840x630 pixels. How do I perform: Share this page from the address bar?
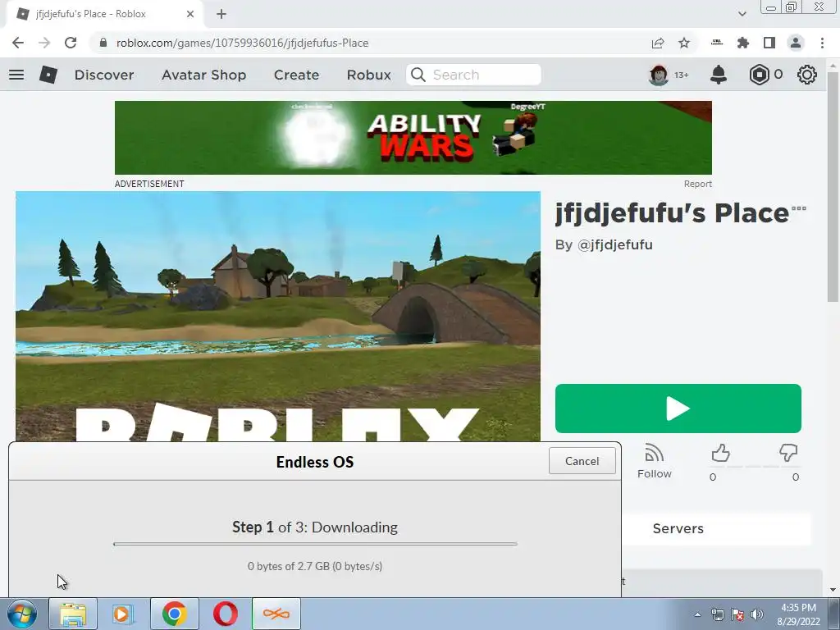tap(658, 43)
